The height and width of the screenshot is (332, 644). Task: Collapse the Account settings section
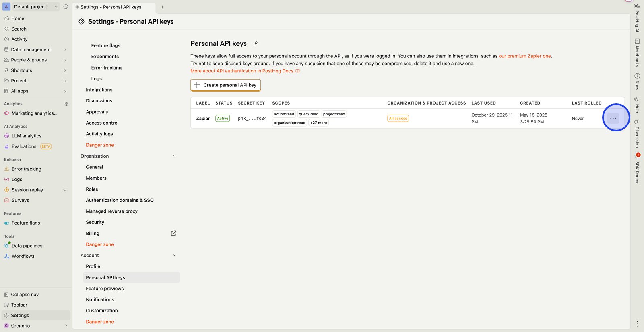coord(174,255)
